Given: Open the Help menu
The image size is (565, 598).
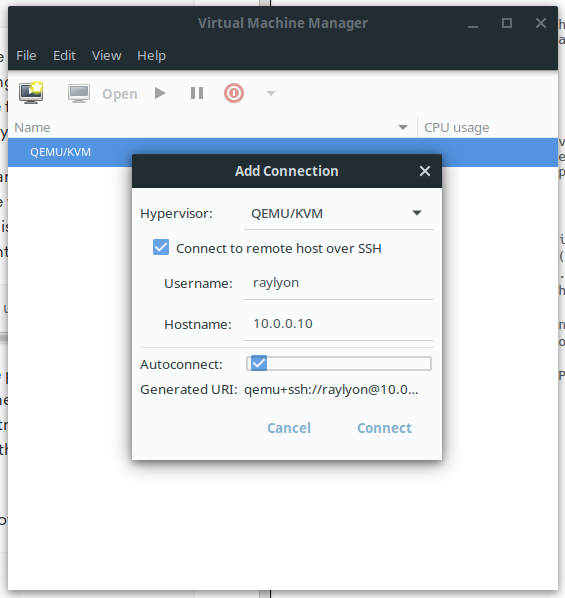Looking at the screenshot, I should click(x=151, y=56).
